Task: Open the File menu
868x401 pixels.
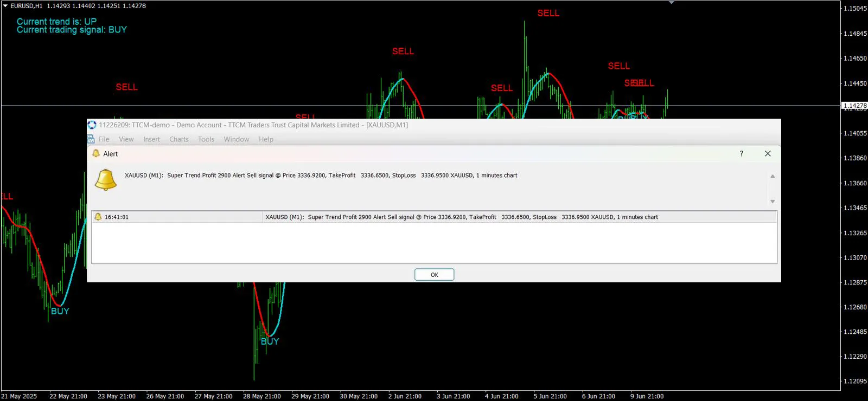Action: tap(104, 139)
